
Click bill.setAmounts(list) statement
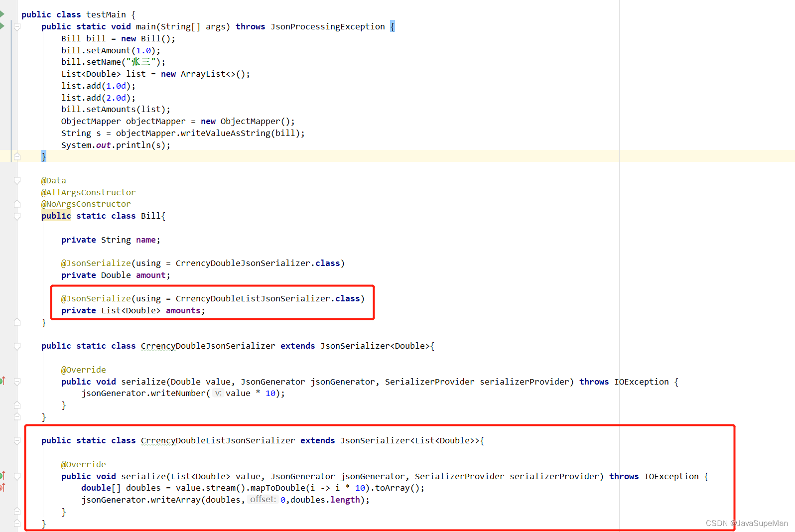[x=116, y=109]
